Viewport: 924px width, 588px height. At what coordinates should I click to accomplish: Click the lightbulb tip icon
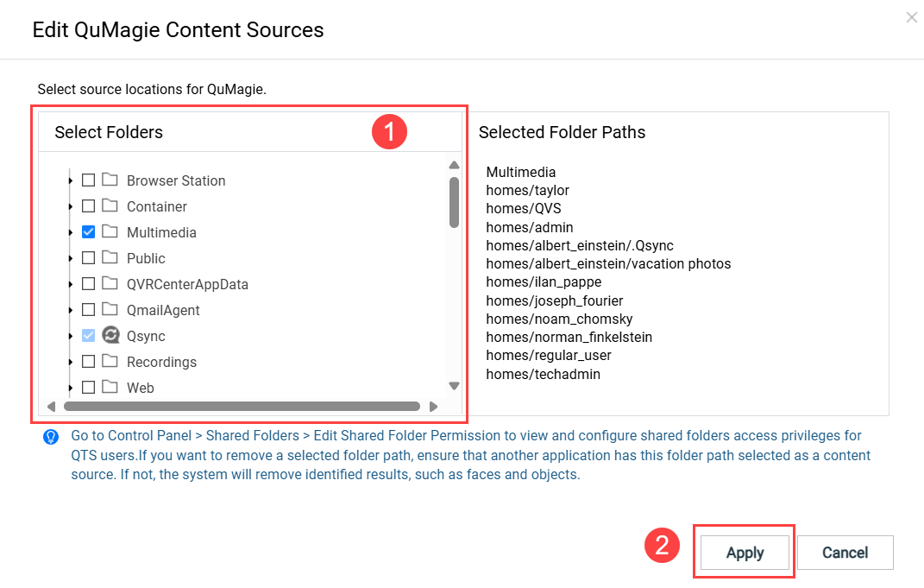[x=51, y=437]
